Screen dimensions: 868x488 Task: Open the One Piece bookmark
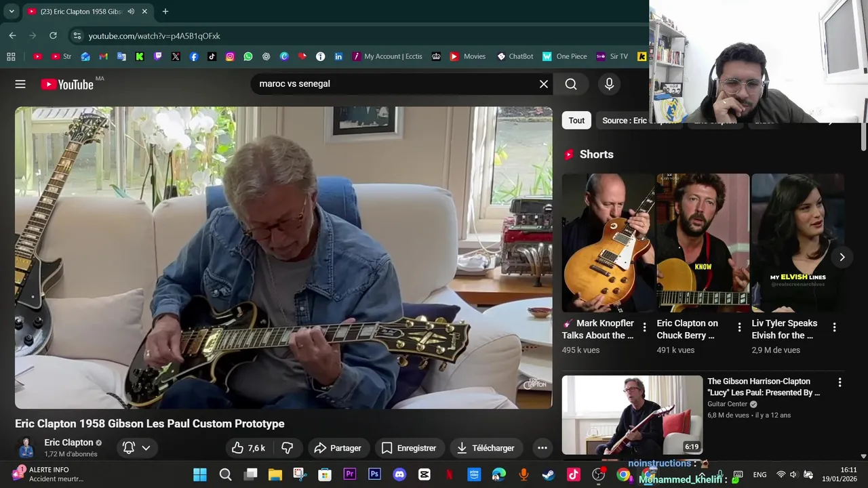565,56
